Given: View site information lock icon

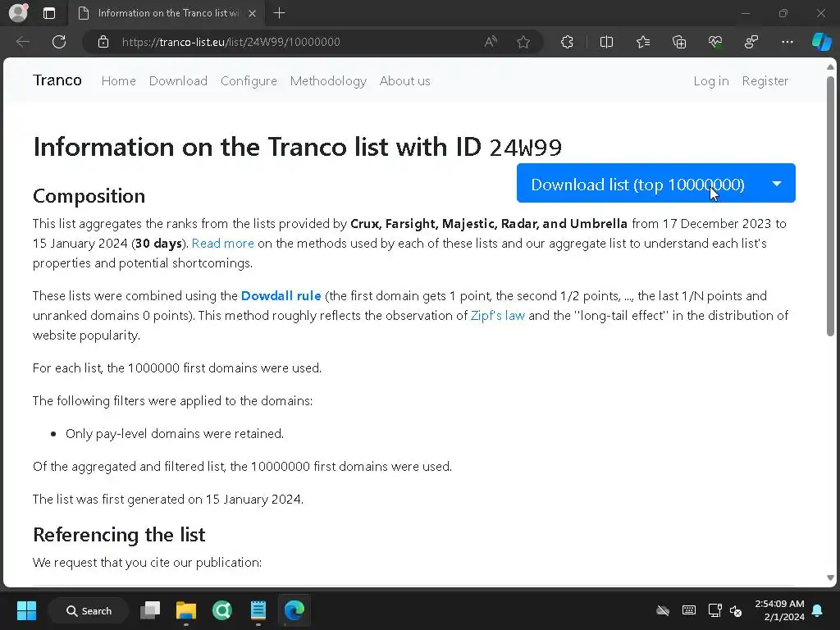Looking at the screenshot, I should 103,42.
